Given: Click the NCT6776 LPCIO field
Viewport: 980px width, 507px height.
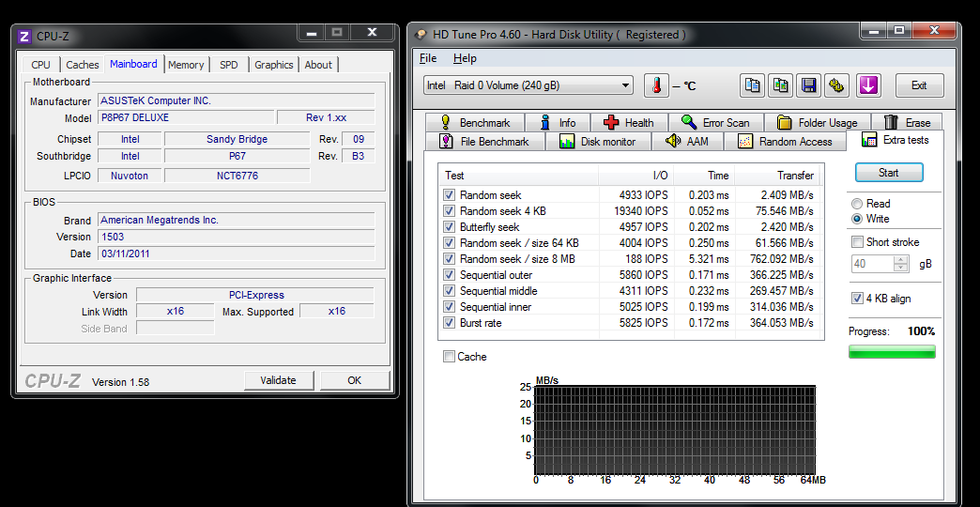Looking at the screenshot, I should 237,176.
